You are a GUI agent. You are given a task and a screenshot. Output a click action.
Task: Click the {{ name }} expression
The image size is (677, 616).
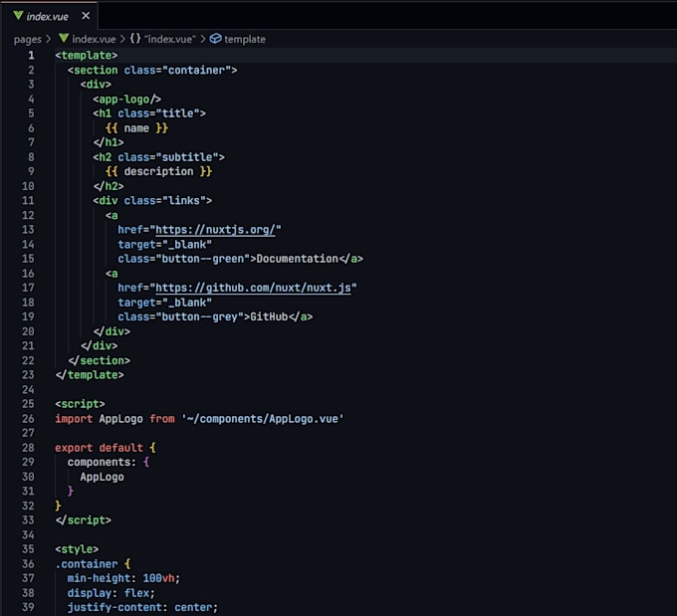pyautogui.click(x=136, y=128)
